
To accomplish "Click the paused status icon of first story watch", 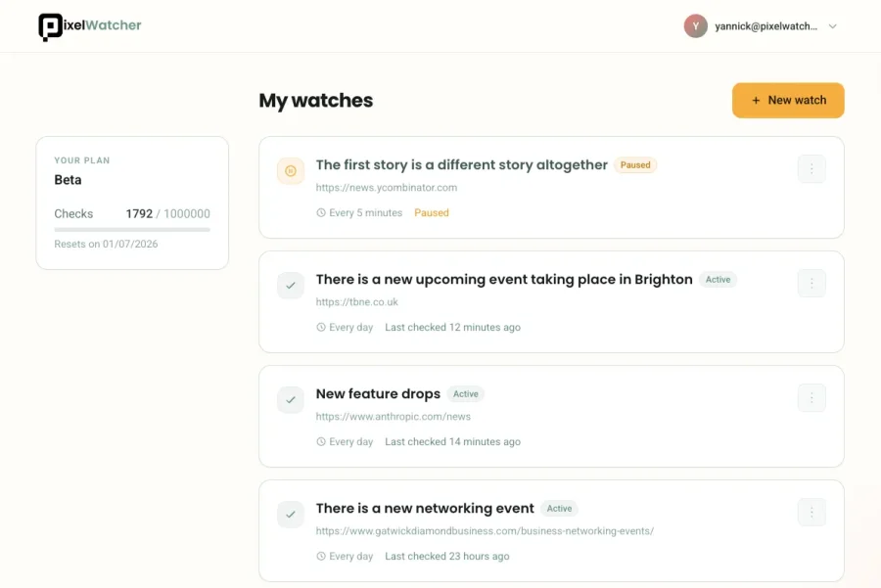I will [291, 171].
